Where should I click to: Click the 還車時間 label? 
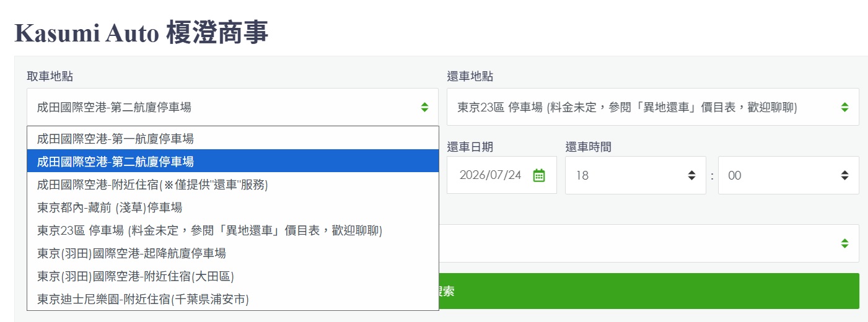588,147
